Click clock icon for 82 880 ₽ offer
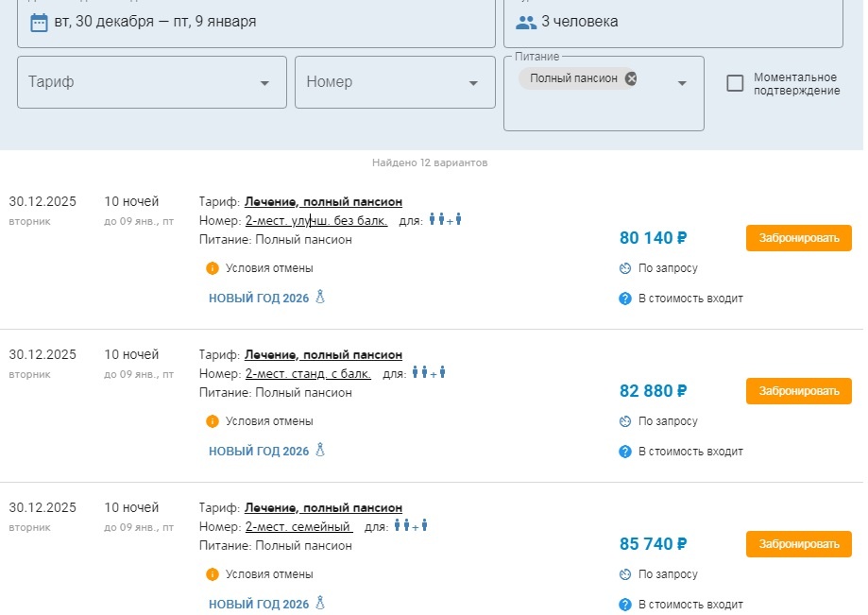 tap(624, 421)
